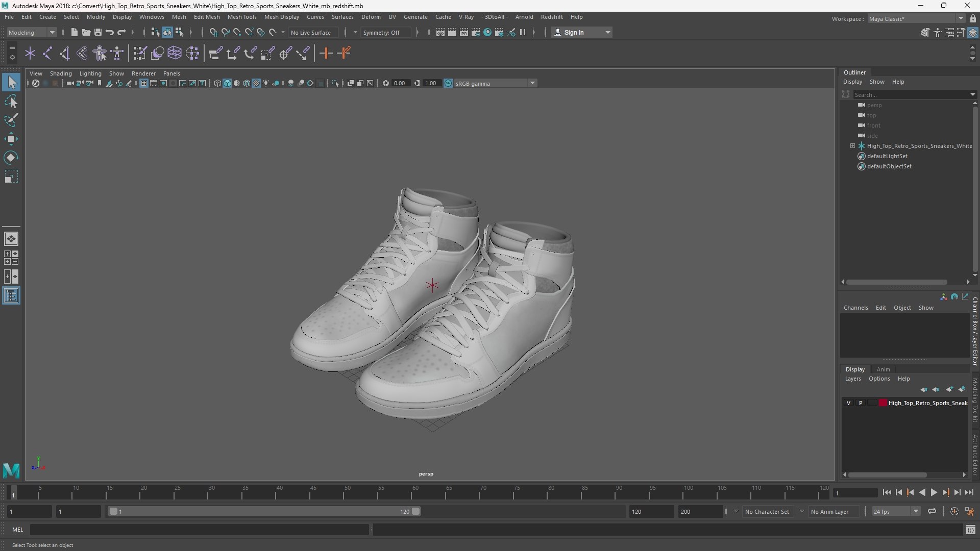Viewport: 980px width, 551px height.
Task: Open the Modeling menu set dropdown
Action: (x=32, y=32)
